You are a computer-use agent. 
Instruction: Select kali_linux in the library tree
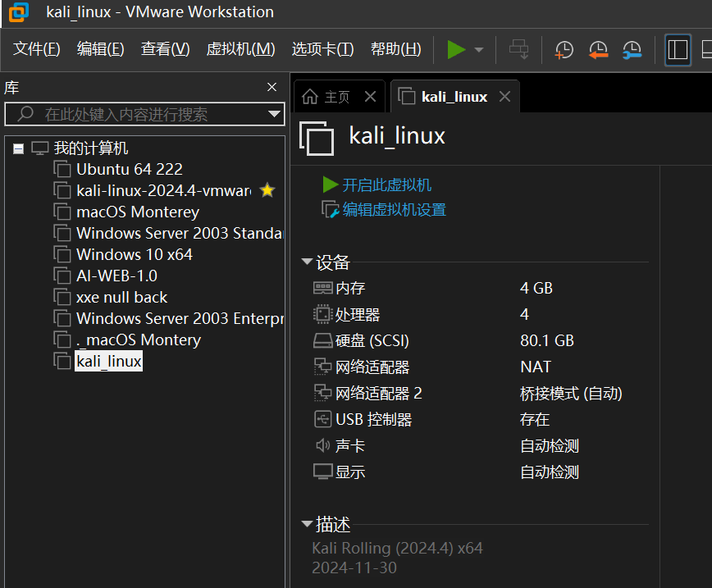[108, 362]
